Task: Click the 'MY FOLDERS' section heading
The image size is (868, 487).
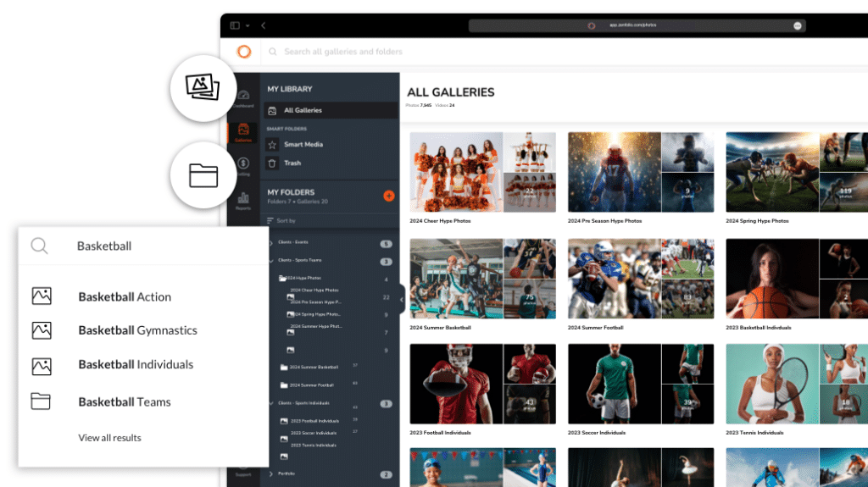Action: (291, 192)
